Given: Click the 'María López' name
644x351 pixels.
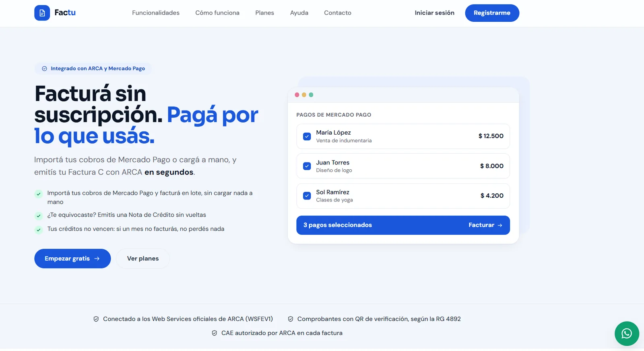Looking at the screenshot, I should tap(333, 133).
